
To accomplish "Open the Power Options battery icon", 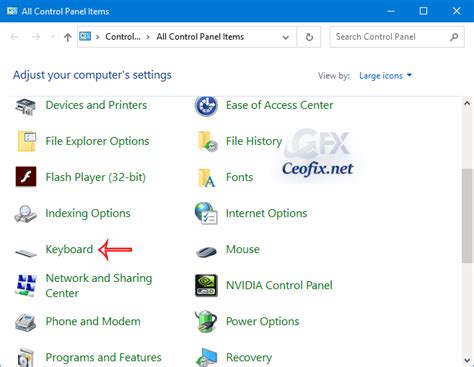I will (206, 321).
